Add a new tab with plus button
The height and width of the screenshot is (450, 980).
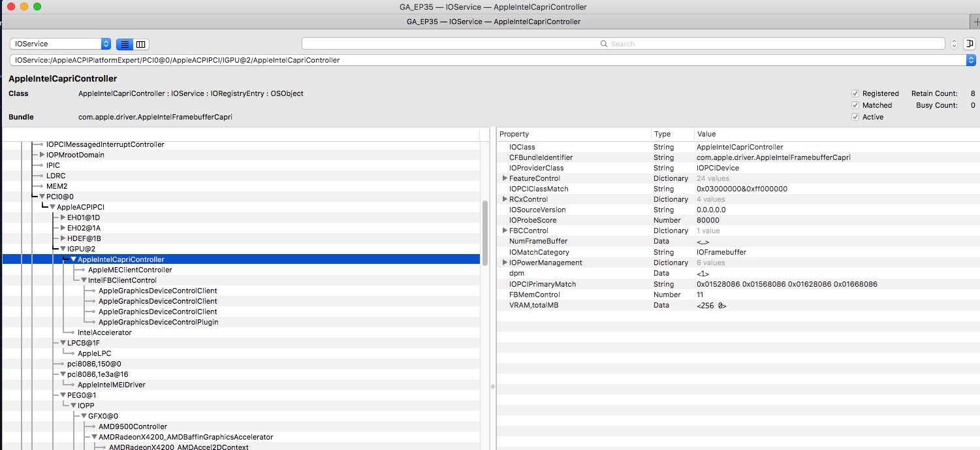(x=976, y=22)
